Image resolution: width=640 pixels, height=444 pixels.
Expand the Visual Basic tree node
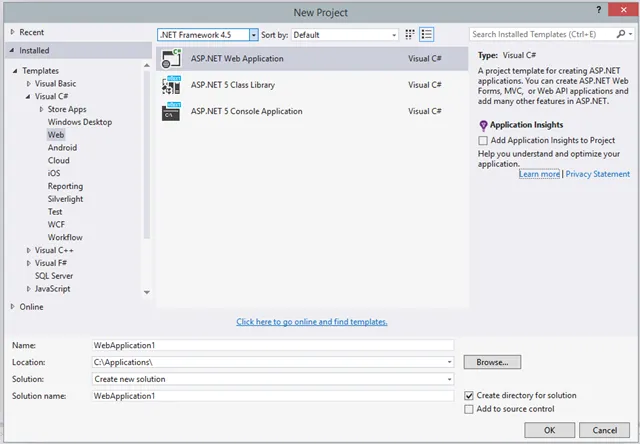click(x=29, y=84)
